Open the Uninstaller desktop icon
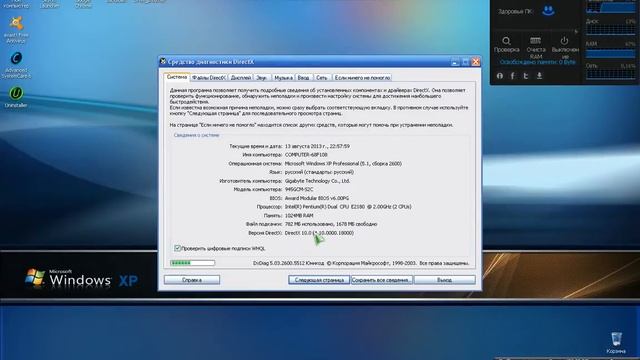This screenshot has height=360, width=640. coord(16,97)
